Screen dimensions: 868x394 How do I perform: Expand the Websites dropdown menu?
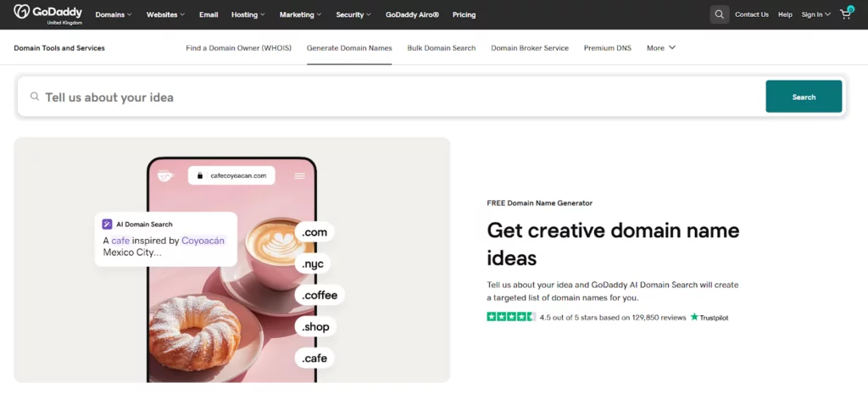point(166,14)
